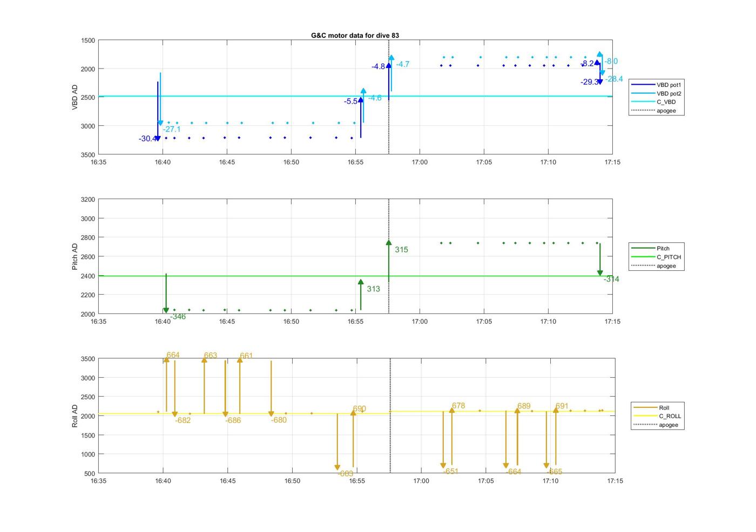Click the '678' roll data label

(x=458, y=406)
